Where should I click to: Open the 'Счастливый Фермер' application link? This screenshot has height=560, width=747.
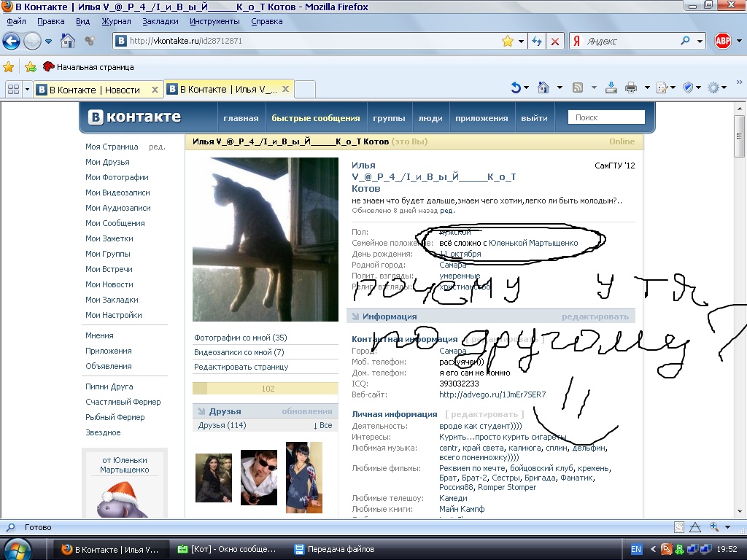[123, 402]
